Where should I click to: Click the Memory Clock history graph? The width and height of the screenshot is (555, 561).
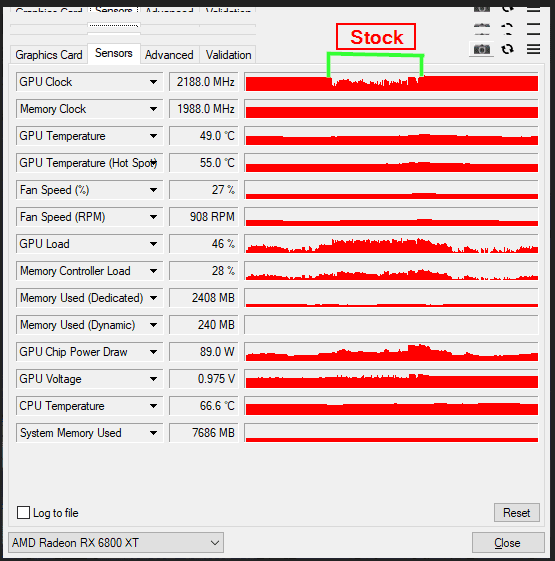click(x=391, y=109)
